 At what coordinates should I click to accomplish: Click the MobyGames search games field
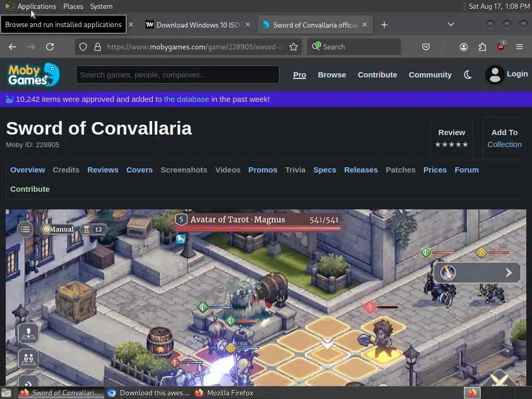pos(178,75)
